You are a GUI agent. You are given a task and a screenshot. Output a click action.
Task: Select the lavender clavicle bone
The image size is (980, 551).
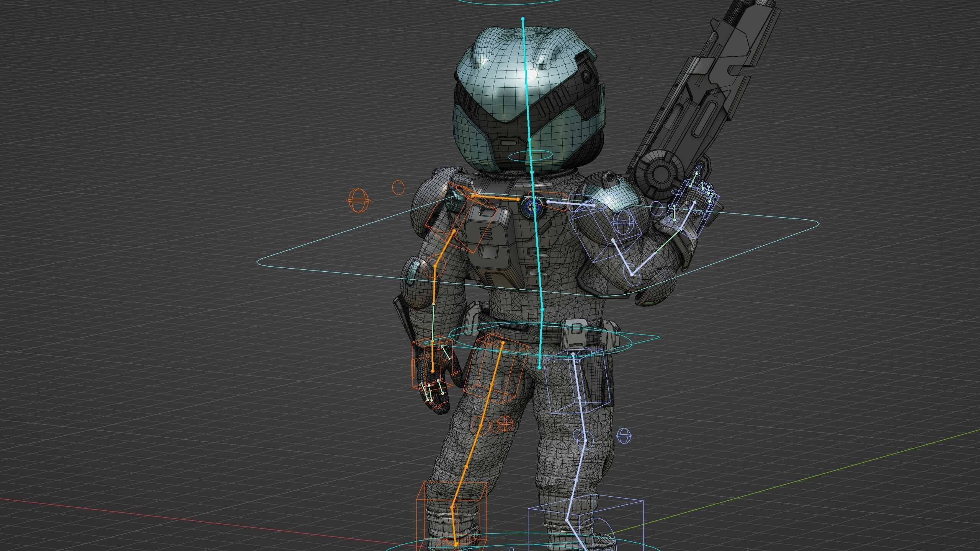[571, 204]
